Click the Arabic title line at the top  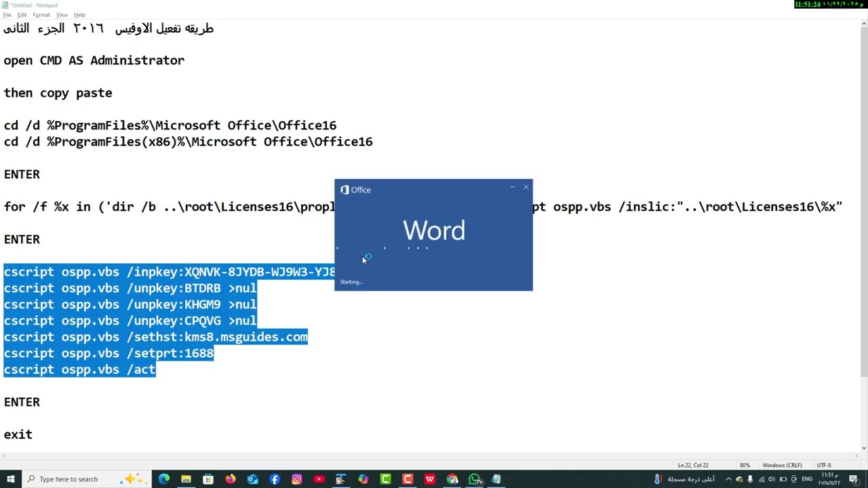[108, 28]
